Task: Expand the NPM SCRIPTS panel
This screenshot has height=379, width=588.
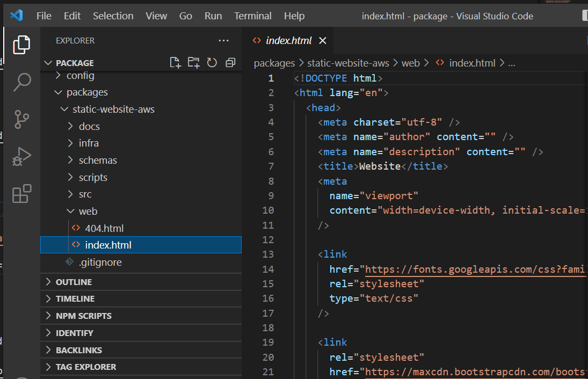Action: click(x=141, y=316)
